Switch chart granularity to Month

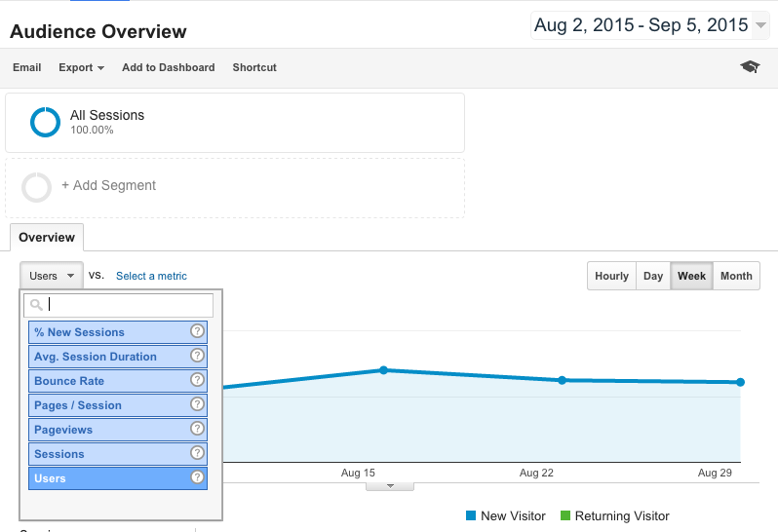click(x=736, y=276)
